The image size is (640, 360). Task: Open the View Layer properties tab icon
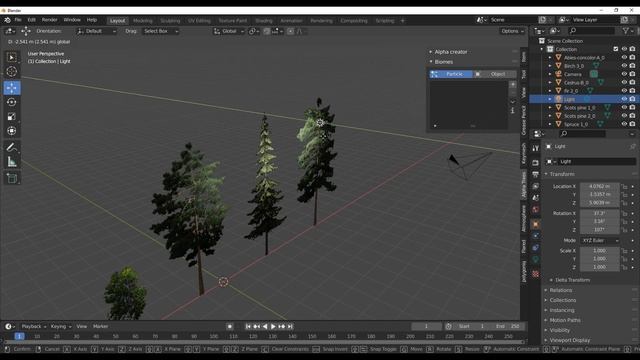tap(536, 186)
